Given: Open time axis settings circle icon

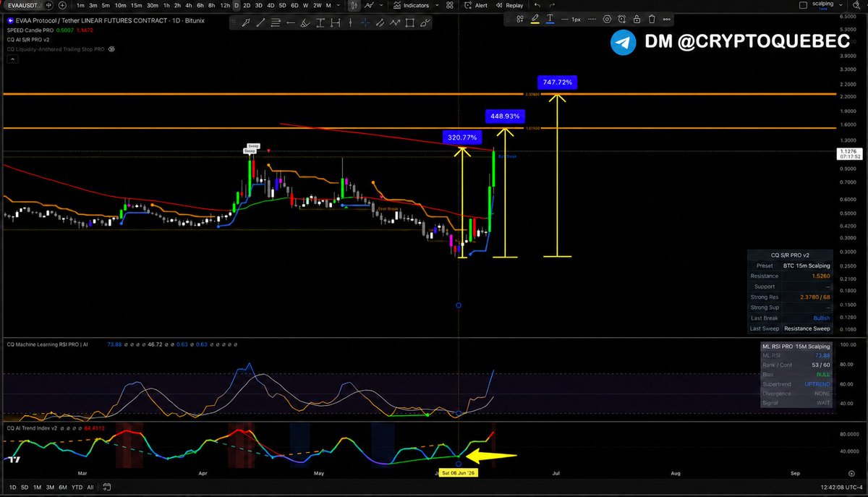Looking at the screenshot, I should click(x=851, y=472).
